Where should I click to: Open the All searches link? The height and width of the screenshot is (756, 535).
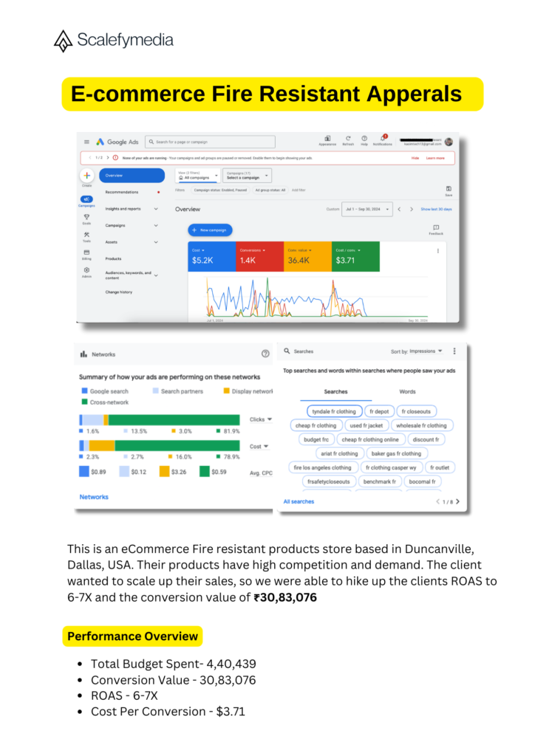(x=299, y=501)
